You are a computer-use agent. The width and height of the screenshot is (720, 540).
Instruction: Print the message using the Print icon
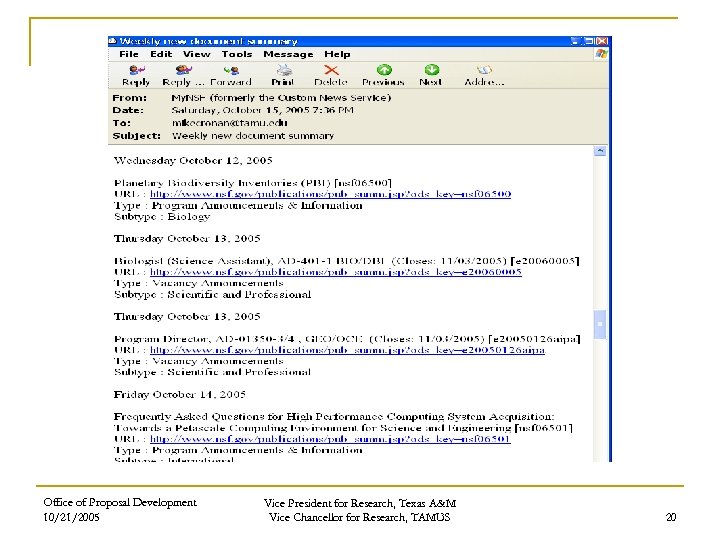point(283,75)
